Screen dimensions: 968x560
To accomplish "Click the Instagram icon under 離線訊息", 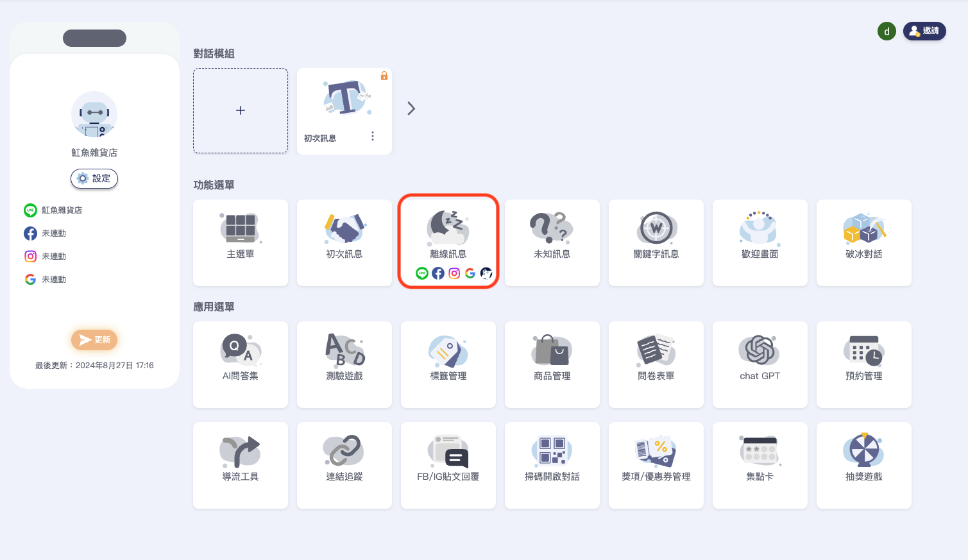I will 454,273.
